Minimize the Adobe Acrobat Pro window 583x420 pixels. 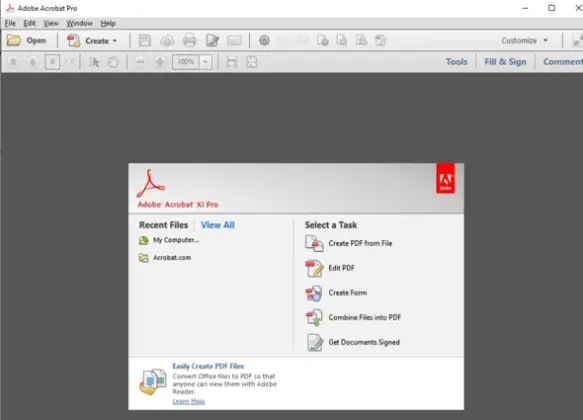[x=525, y=8]
